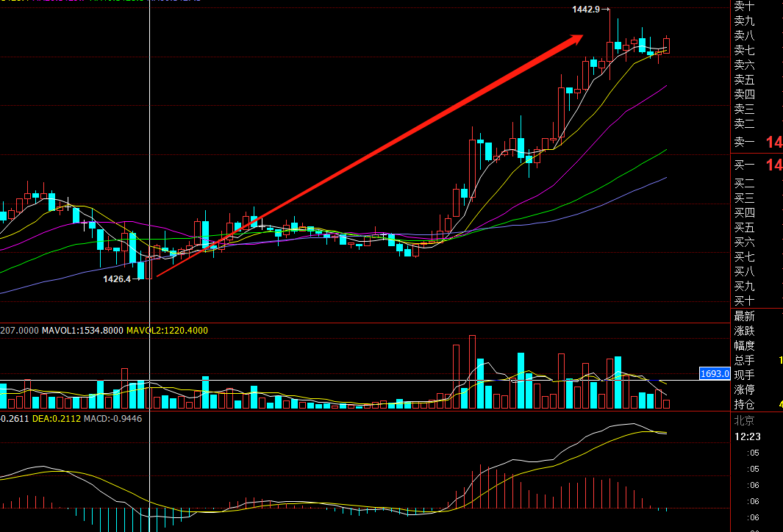The image size is (783, 532).
Task: Click the 卖二 ask level label
Action: click(x=745, y=123)
